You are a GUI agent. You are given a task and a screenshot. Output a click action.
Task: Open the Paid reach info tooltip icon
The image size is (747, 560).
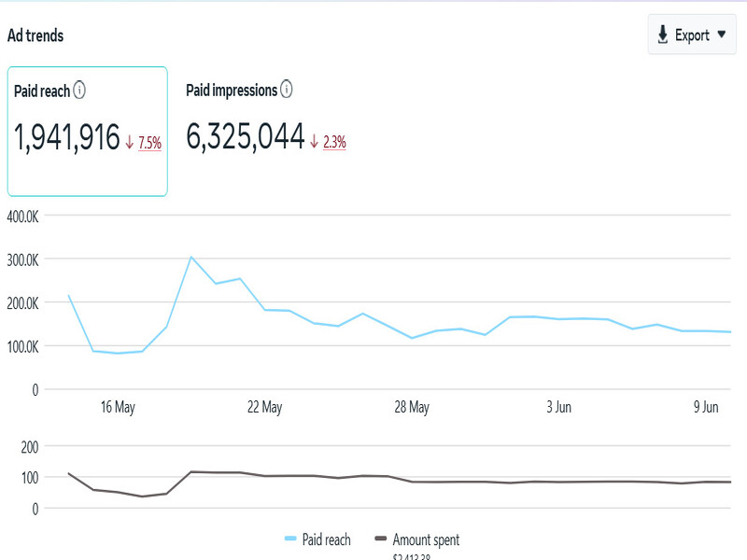click(x=80, y=91)
